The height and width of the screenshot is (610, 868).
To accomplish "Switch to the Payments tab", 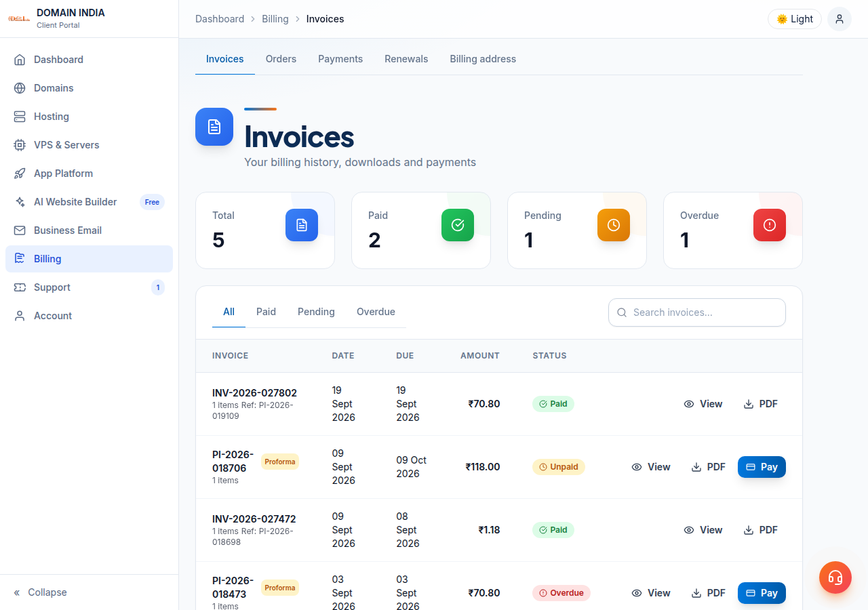I will point(340,59).
